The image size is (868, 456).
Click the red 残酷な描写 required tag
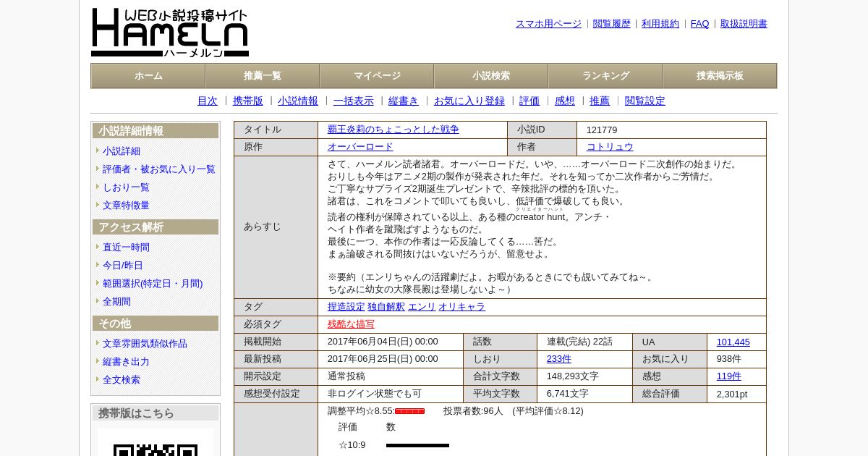(351, 324)
